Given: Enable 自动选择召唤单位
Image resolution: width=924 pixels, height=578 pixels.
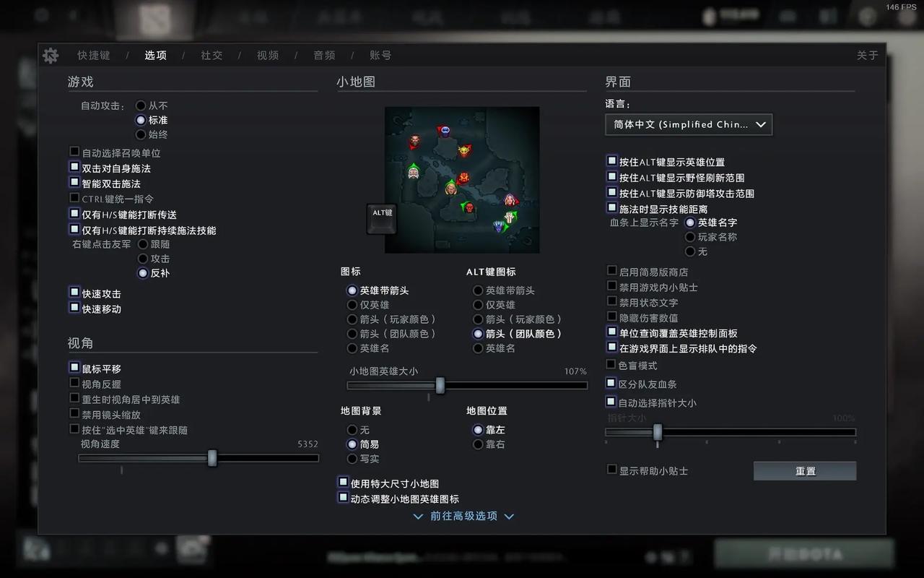Looking at the screenshot, I should point(74,151).
